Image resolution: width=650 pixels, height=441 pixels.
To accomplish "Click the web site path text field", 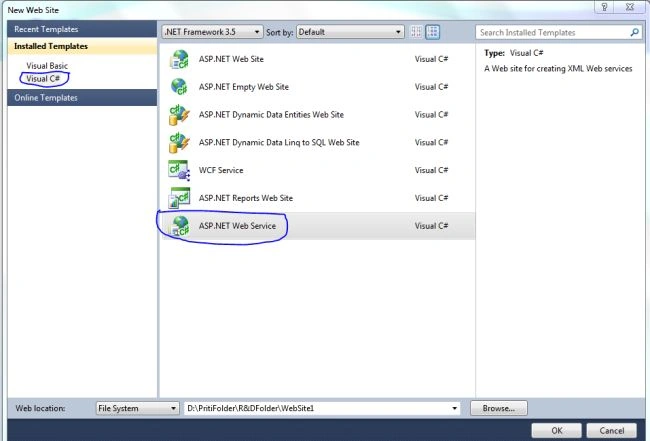I will tap(317, 408).
